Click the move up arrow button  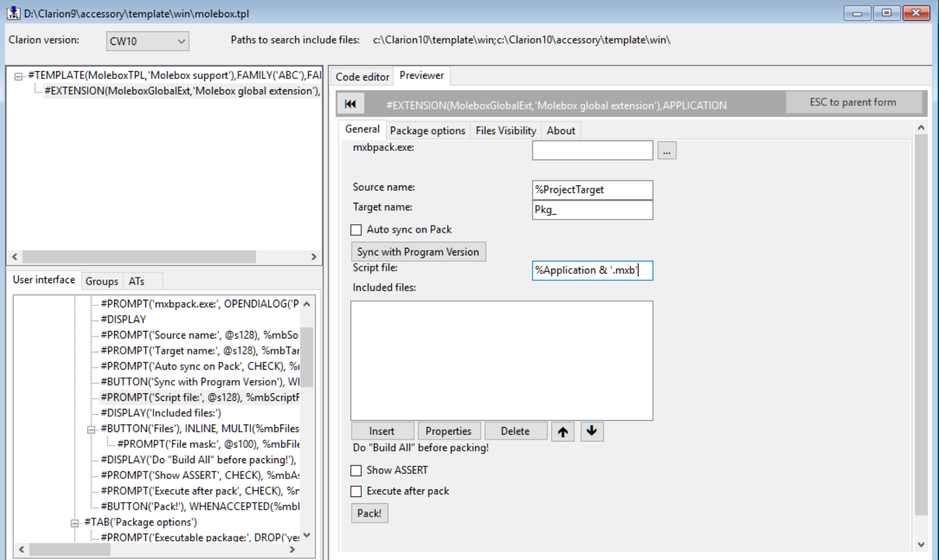click(x=563, y=431)
